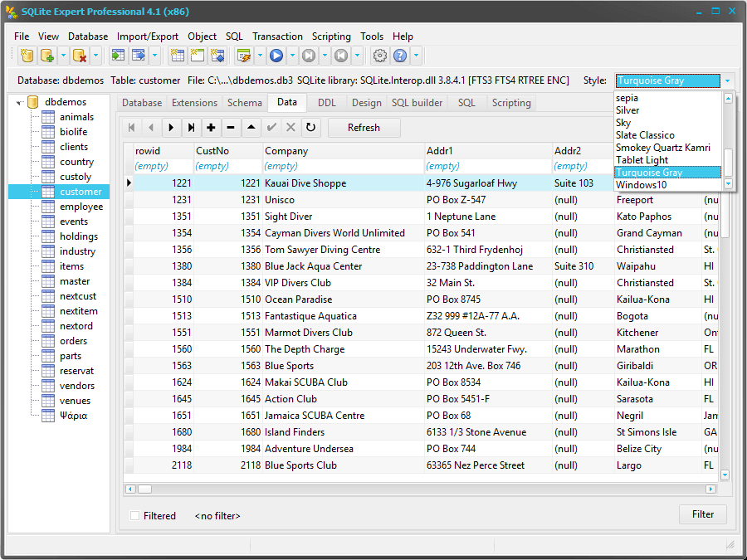747x560 pixels.
Task: Click the attach database icon with green plus
Action: (49, 55)
